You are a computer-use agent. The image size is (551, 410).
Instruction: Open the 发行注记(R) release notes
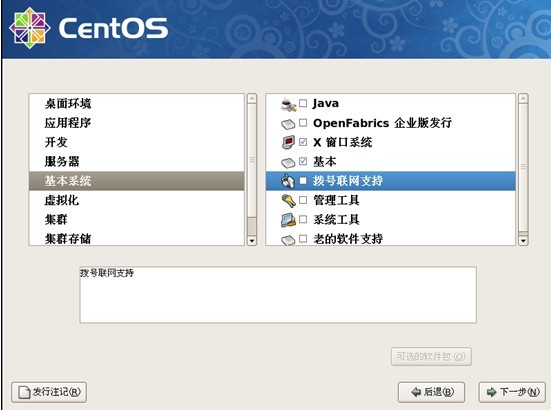pyautogui.click(x=49, y=392)
